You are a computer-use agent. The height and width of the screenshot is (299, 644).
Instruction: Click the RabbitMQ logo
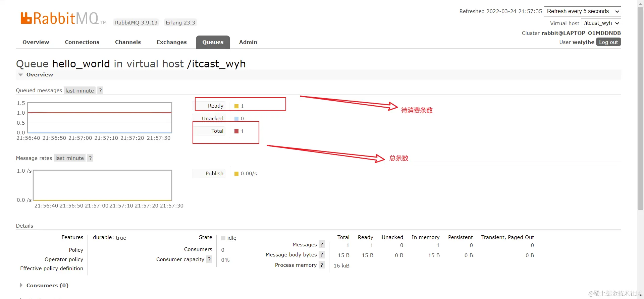pyautogui.click(x=63, y=18)
